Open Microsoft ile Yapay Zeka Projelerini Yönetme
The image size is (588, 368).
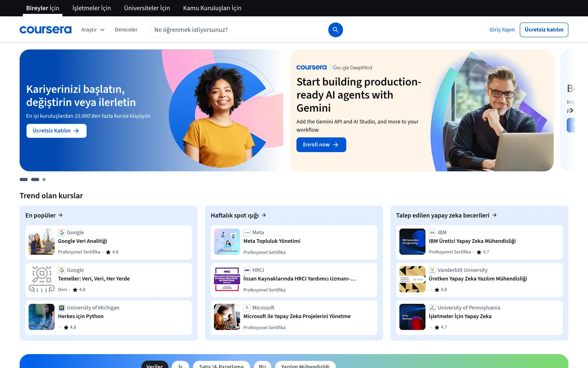297,316
